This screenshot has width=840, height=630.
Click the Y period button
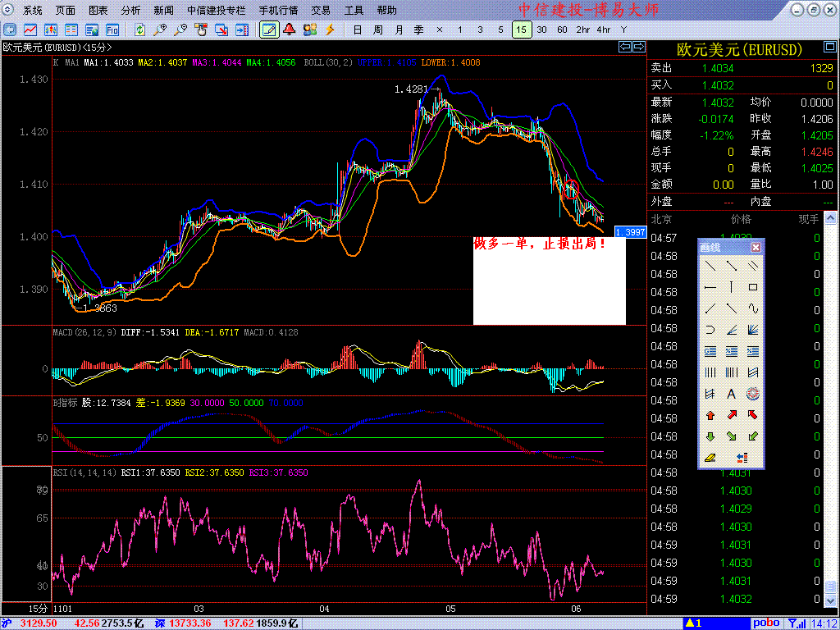pos(623,30)
